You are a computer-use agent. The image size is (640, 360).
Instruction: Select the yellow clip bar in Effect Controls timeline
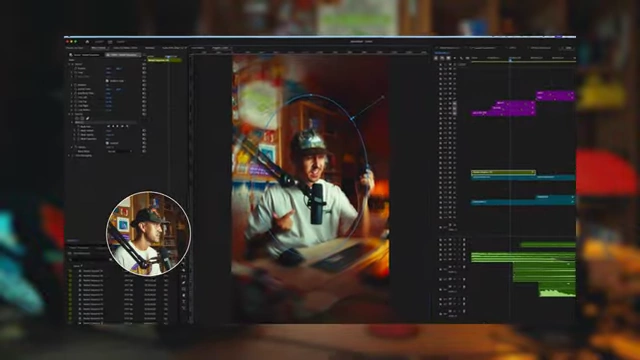point(164,60)
